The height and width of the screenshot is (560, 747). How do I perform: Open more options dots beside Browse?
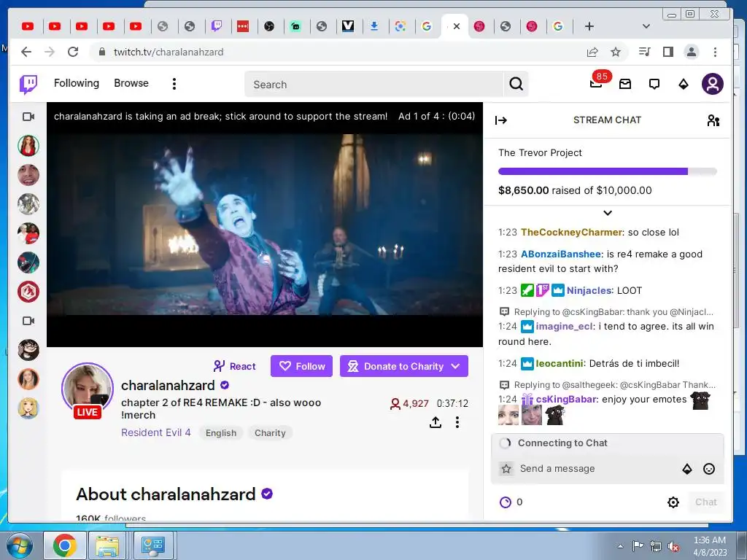coord(174,84)
